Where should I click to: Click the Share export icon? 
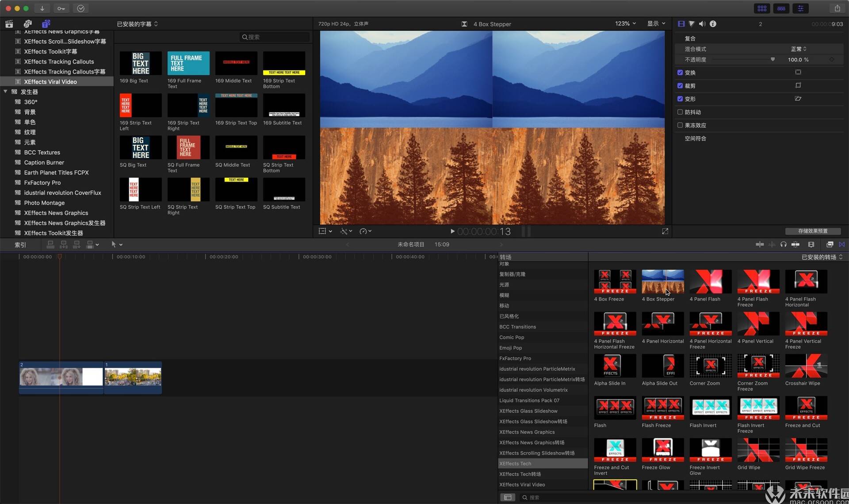pos(837,8)
